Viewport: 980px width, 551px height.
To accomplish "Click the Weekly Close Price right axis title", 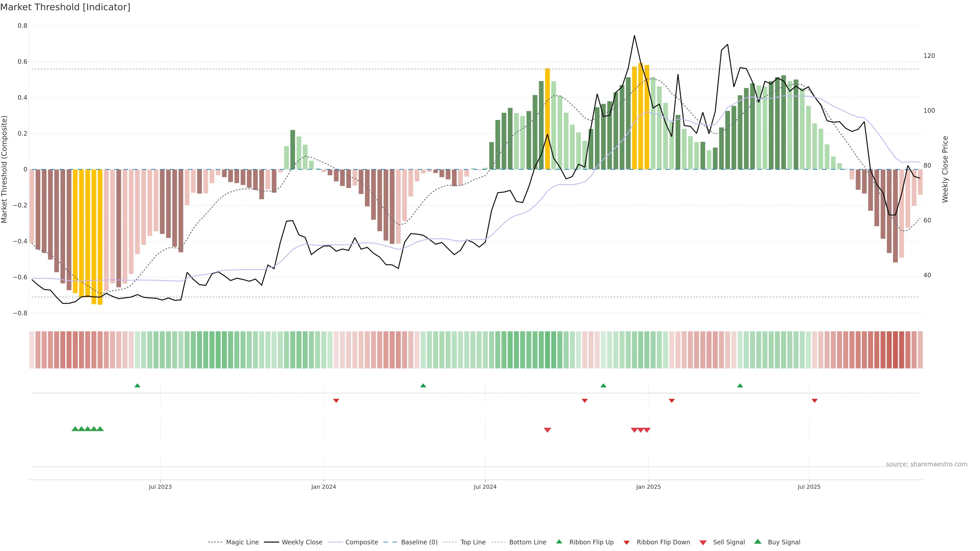I will [x=945, y=169].
